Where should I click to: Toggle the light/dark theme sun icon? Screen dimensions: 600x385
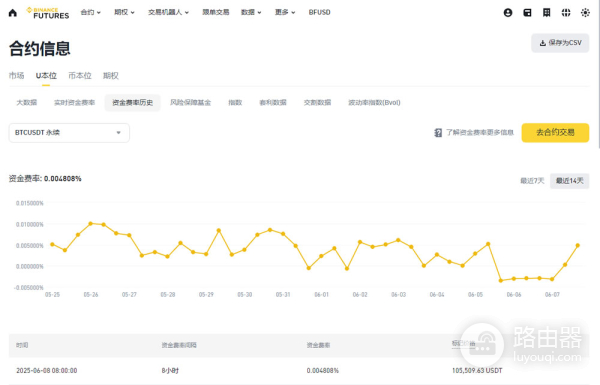click(x=585, y=13)
